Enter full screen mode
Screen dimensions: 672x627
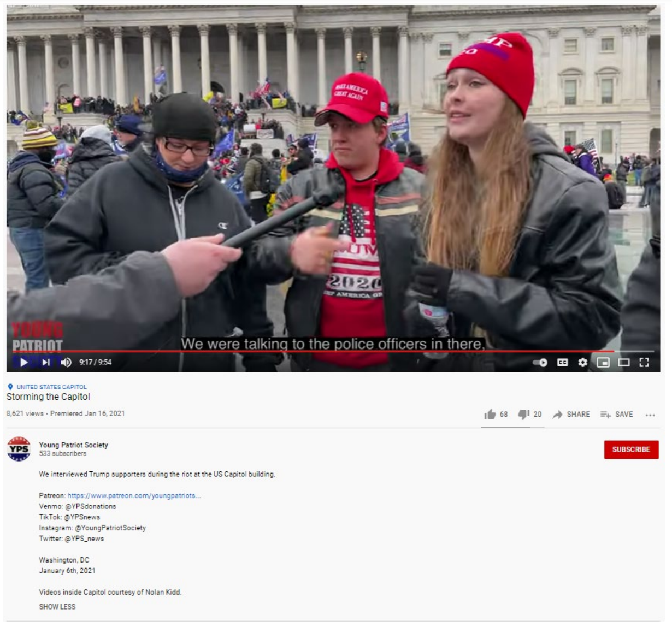[644, 363]
